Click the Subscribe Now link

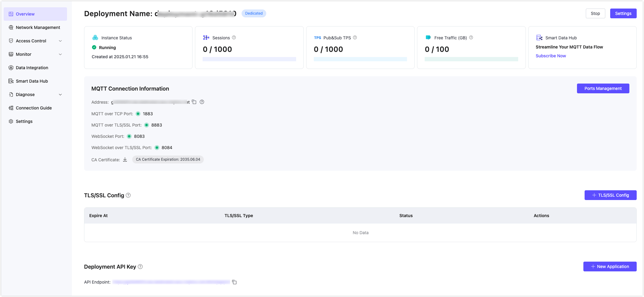(x=550, y=56)
